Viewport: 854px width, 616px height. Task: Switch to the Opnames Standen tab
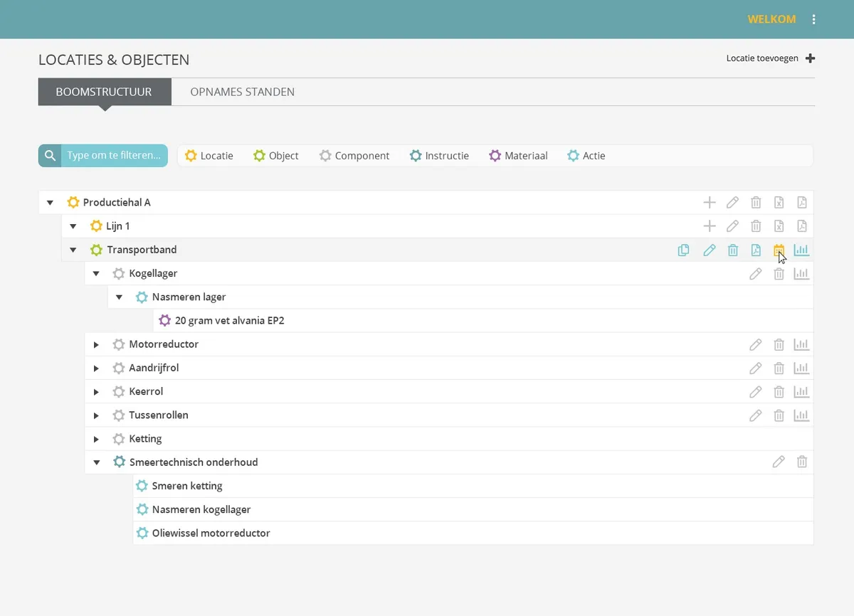coord(242,92)
